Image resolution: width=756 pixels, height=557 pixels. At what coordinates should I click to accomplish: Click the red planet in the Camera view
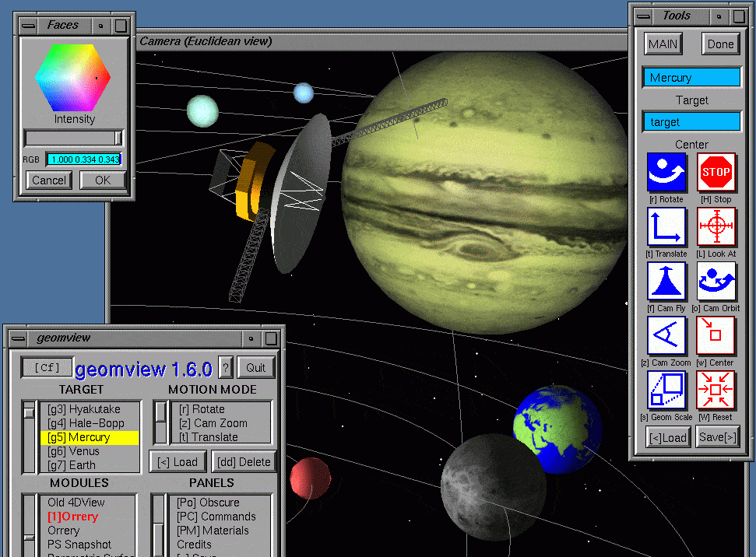311,478
